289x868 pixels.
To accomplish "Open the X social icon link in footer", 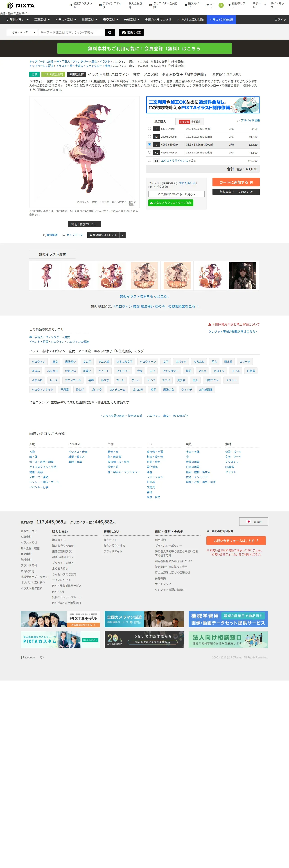I will pos(42,657).
